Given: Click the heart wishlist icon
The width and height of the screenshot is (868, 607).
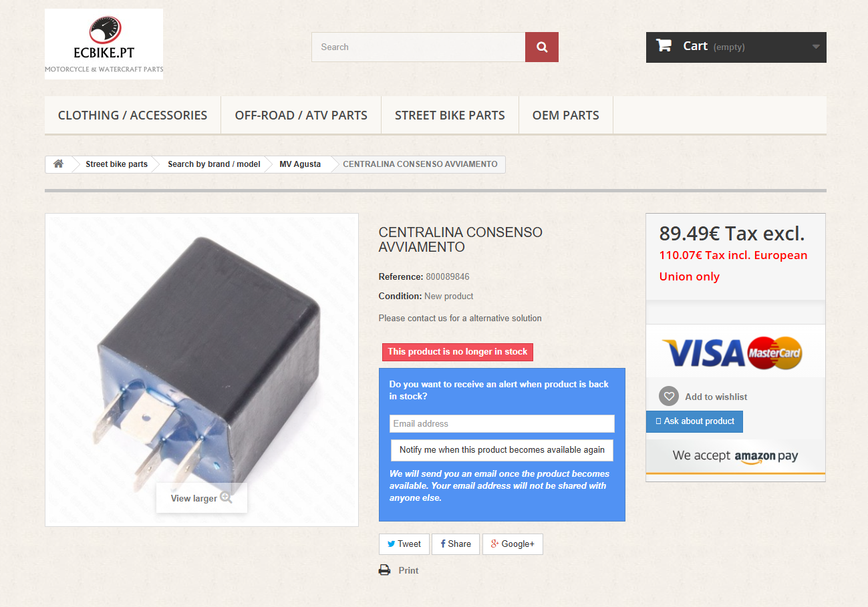Looking at the screenshot, I should coord(669,396).
